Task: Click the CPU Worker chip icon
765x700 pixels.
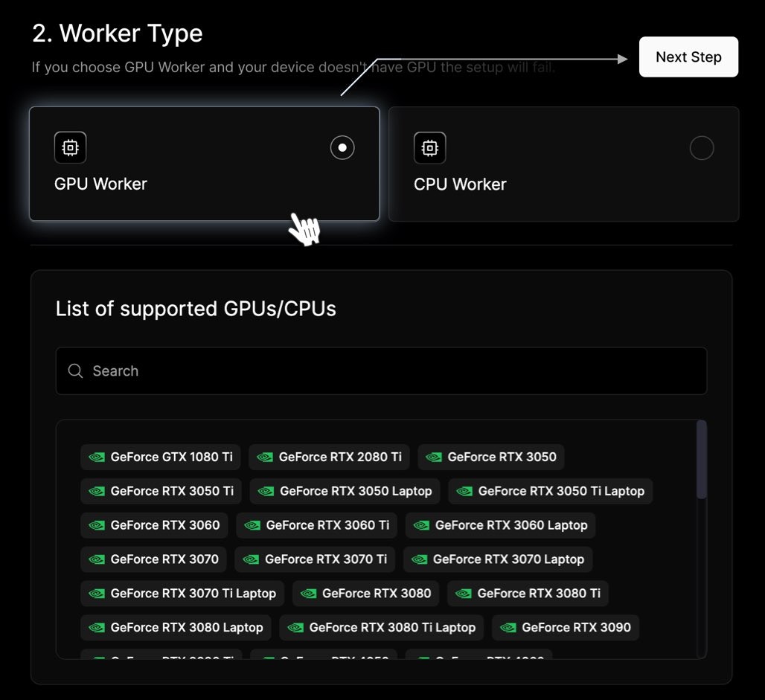Action: pos(430,148)
